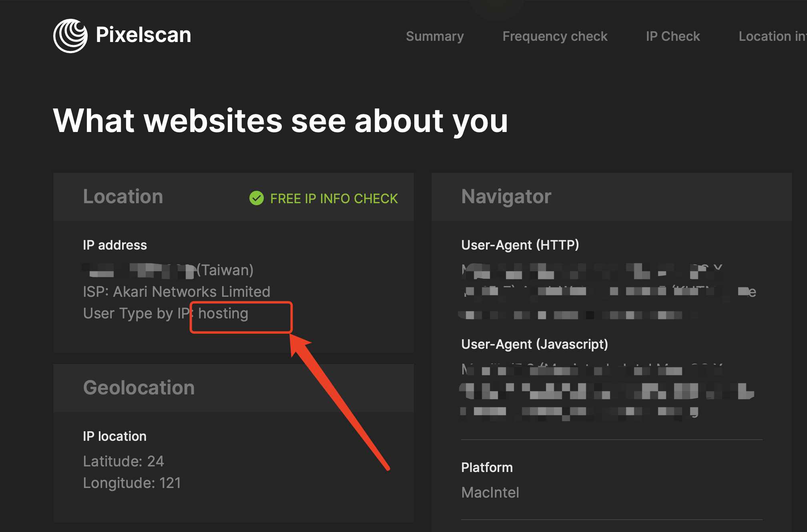Click the Pixelscan brand name text

[143, 35]
